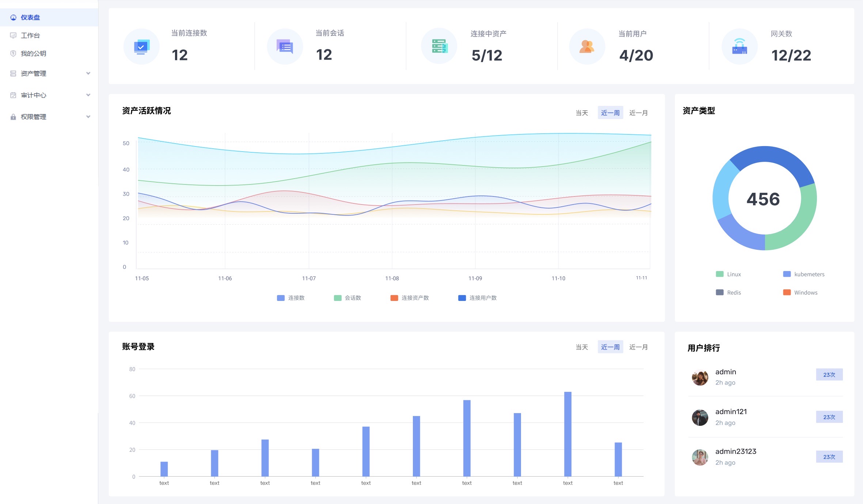The image size is (863, 504).
Task: Click the current connections monitor icon
Action: click(x=141, y=47)
